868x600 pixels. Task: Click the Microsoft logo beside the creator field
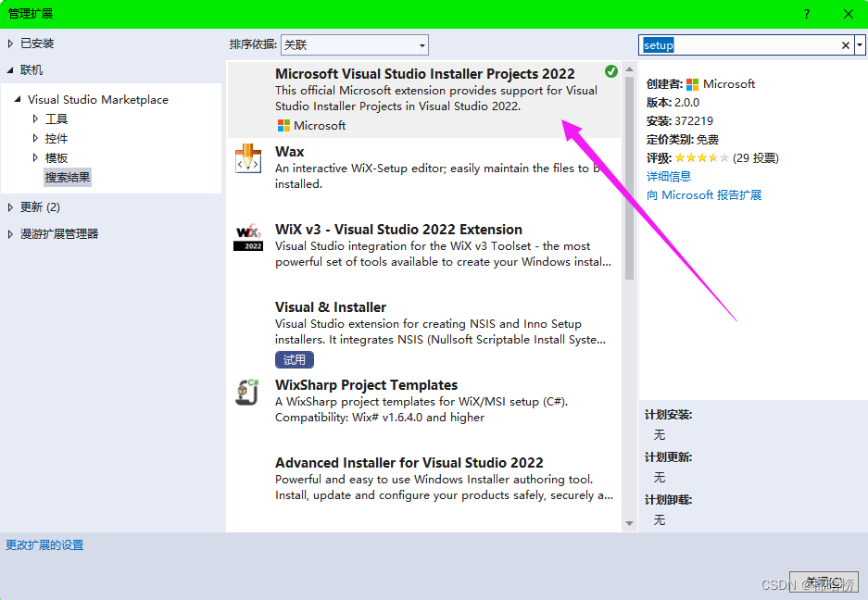(692, 84)
